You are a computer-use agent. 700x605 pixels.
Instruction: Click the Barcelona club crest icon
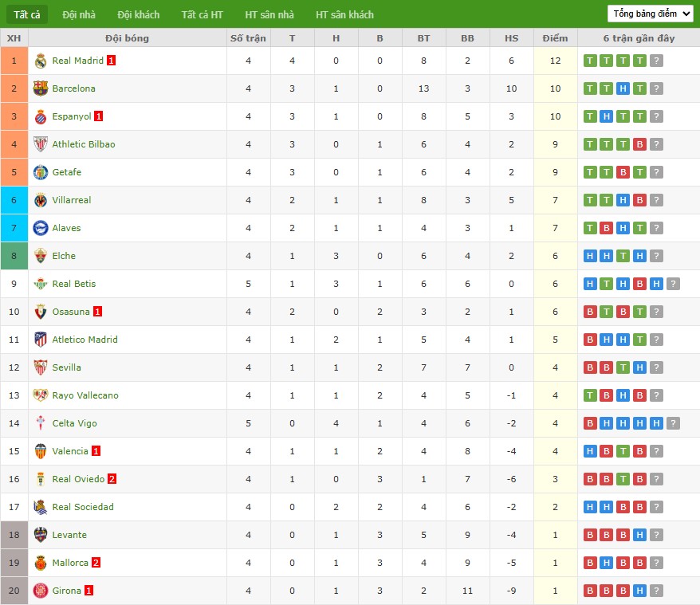coord(41,88)
